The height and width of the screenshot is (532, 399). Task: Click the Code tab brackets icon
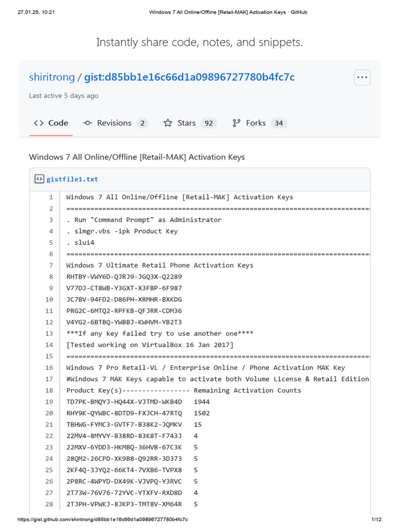38,123
